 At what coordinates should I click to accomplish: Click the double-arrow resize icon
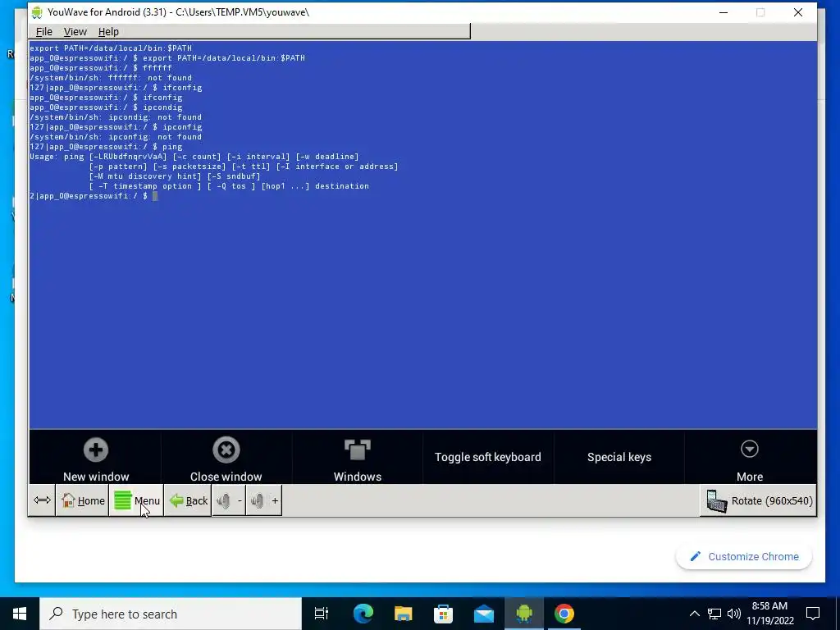(42, 500)
